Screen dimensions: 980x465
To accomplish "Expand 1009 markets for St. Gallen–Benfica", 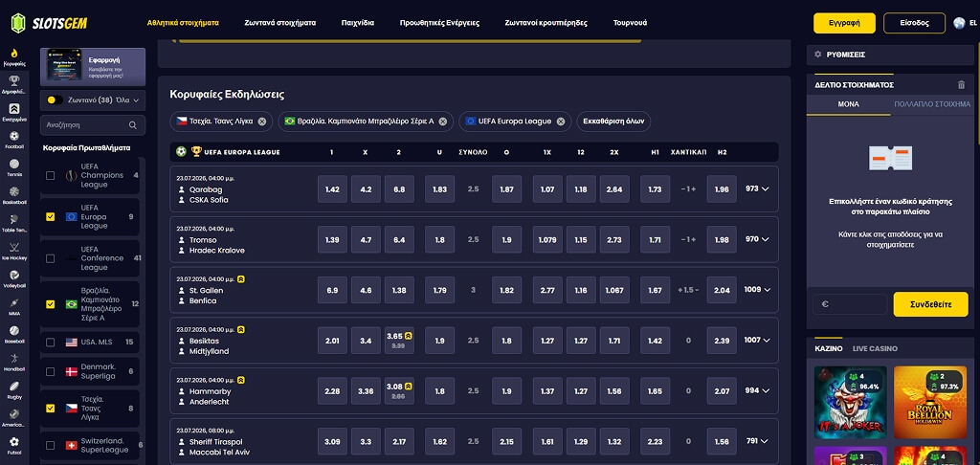I will 758,289.
